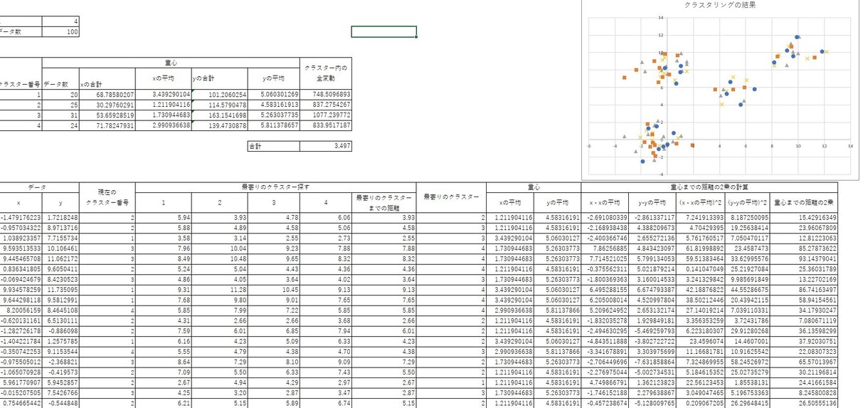
Task: Select data cell y value 10.106461
Action: tap(61, 249)
